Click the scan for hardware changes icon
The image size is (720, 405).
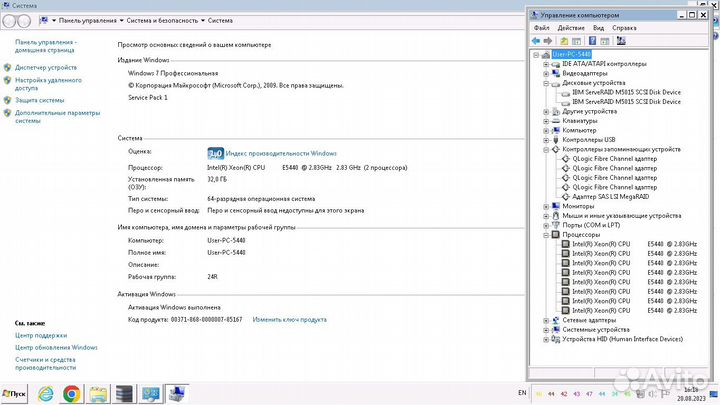coord(621,41)
